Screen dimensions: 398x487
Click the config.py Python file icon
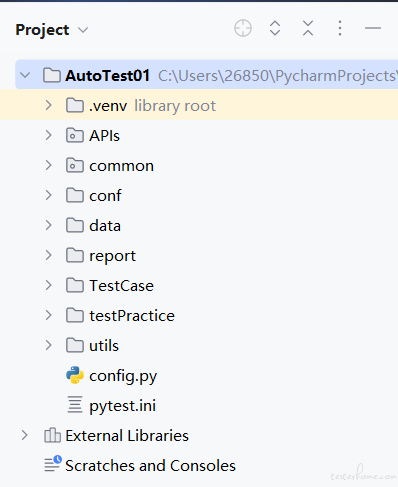[75, 375]
